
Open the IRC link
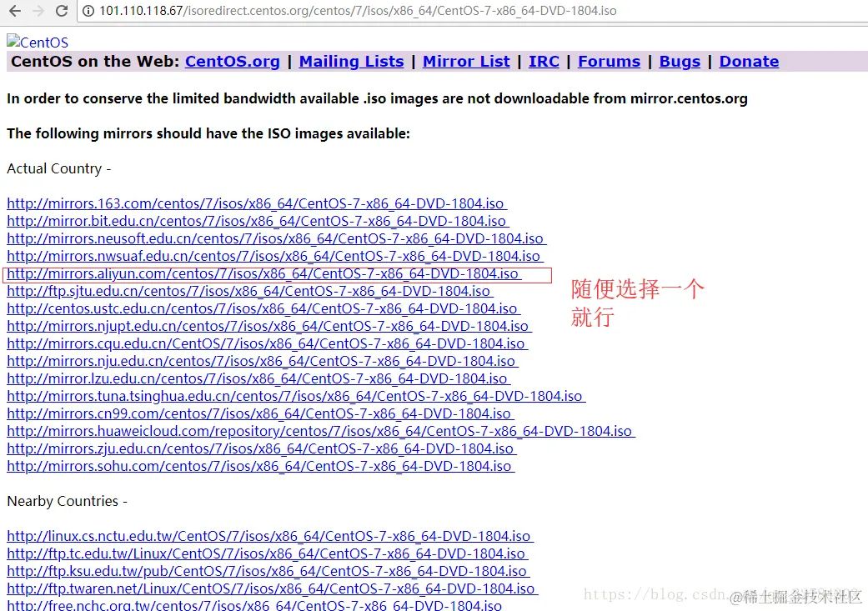pyautogui.click(x=544, y=62)
